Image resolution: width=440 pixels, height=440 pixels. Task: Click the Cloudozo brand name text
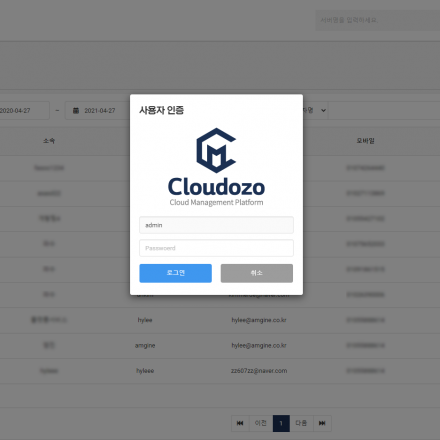216,187
